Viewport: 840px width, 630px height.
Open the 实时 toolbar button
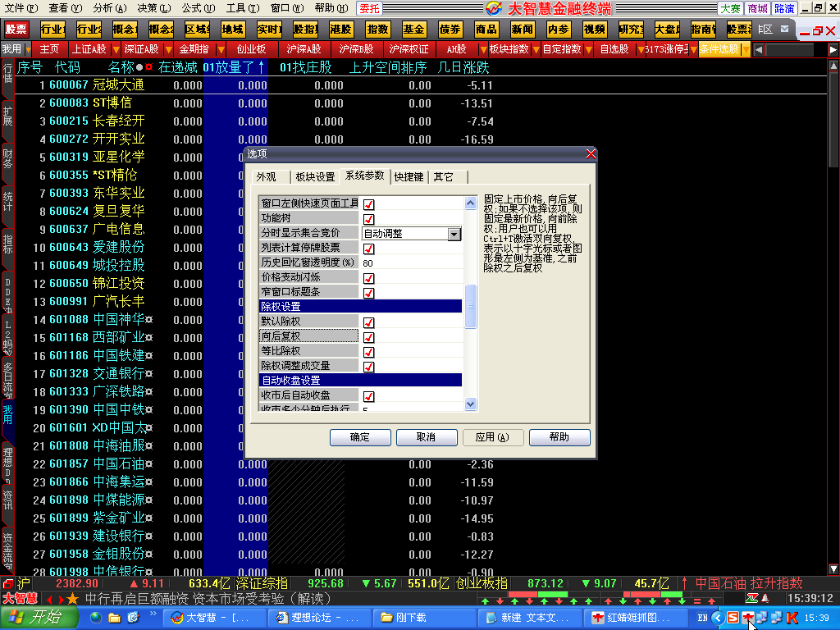(269, 29)
